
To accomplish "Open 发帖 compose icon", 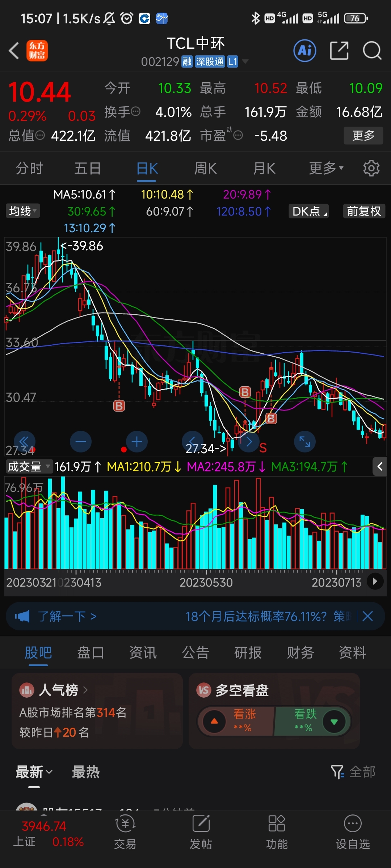I will point(201,832).
